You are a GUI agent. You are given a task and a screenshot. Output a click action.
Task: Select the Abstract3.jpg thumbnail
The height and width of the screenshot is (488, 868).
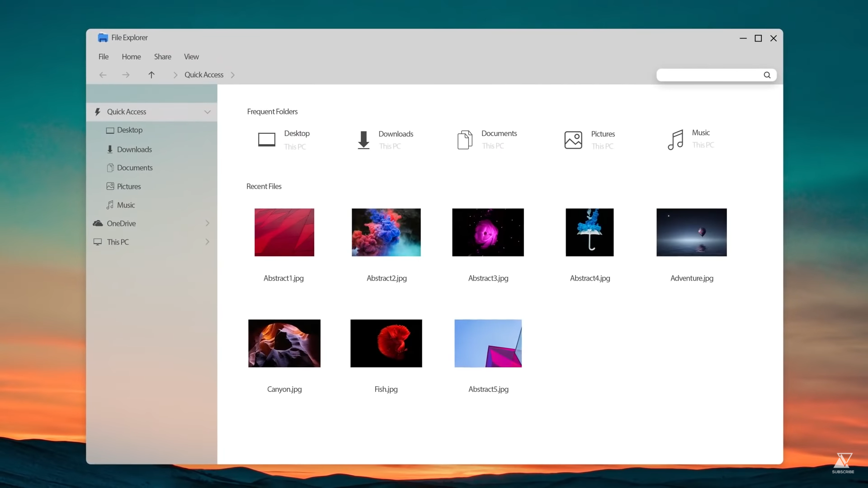(488, 232)
